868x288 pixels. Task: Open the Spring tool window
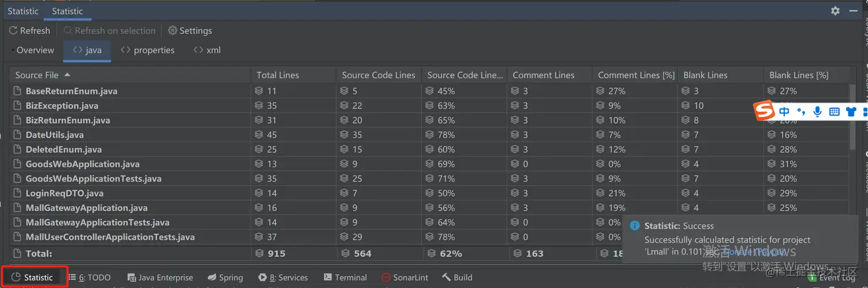pos(226,277)
